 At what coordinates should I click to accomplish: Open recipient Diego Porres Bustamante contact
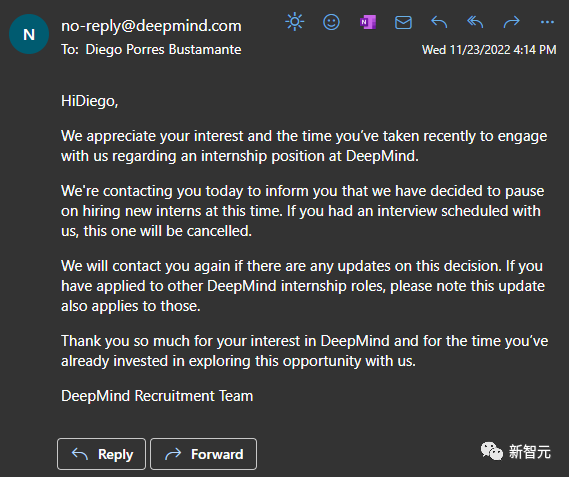point(163,49)
